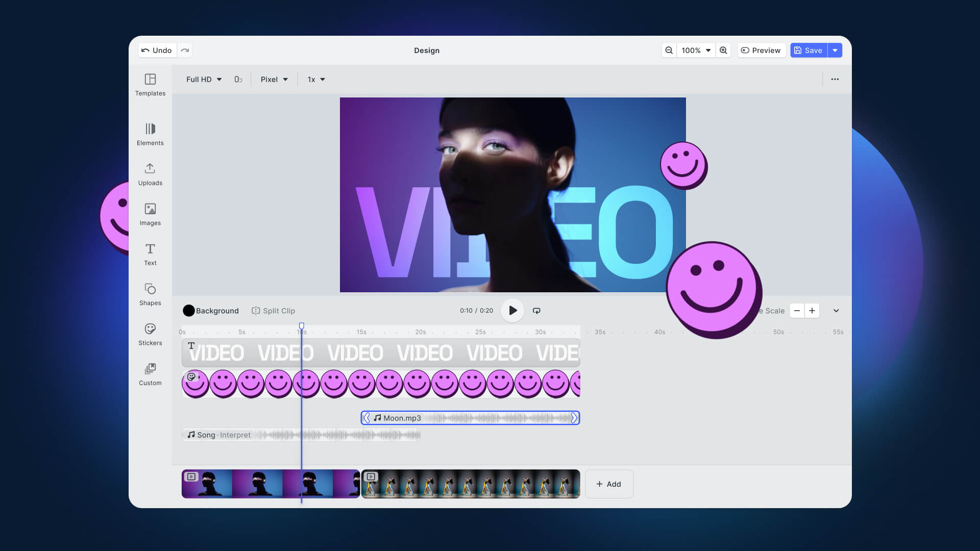Open the Full HD resolution dropdown
The image size is (980, 551).
[x=204, y=79]
